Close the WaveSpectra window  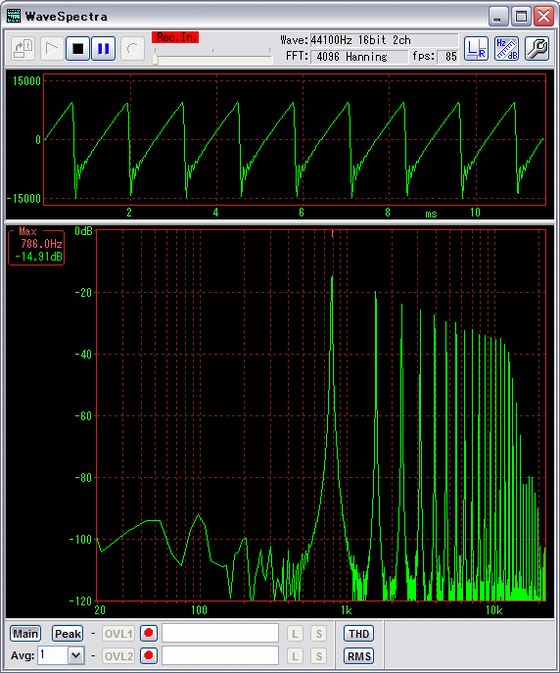tap(544, 17)
